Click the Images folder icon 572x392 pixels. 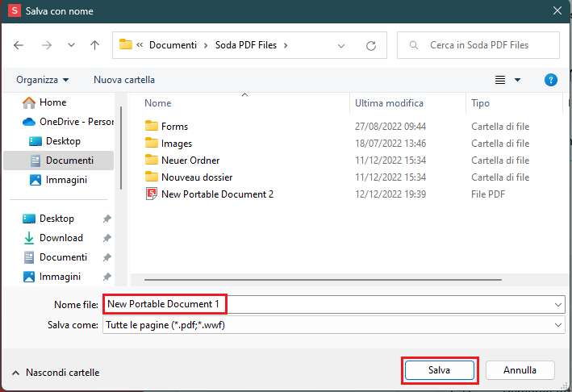coord(152,143)
